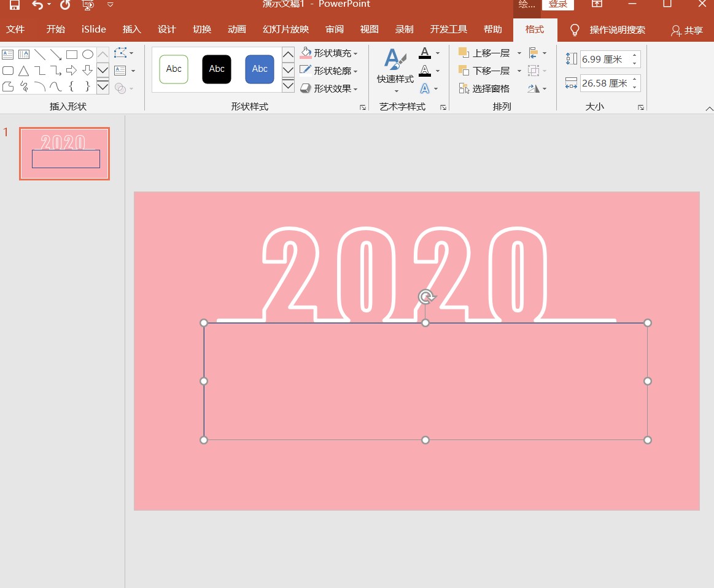Start slideshow from beginning via quick access icon
This screenshot has height=588, width=714.
pos(88,5)
